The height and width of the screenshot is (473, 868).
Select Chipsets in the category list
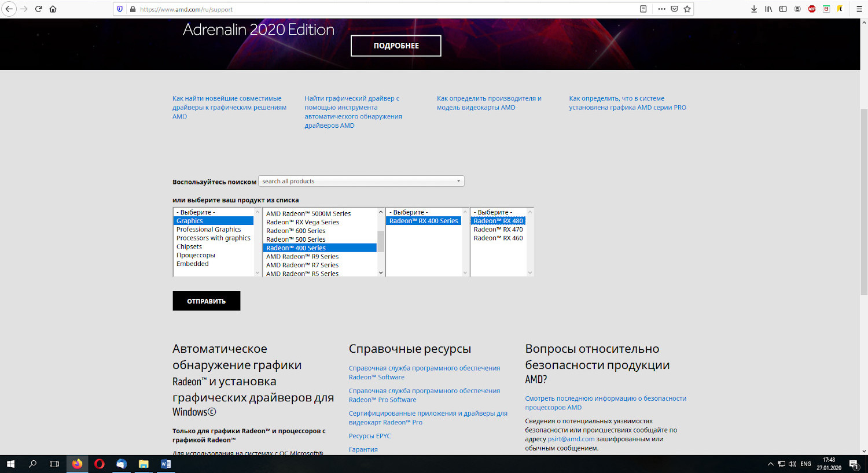coord(213,247)
